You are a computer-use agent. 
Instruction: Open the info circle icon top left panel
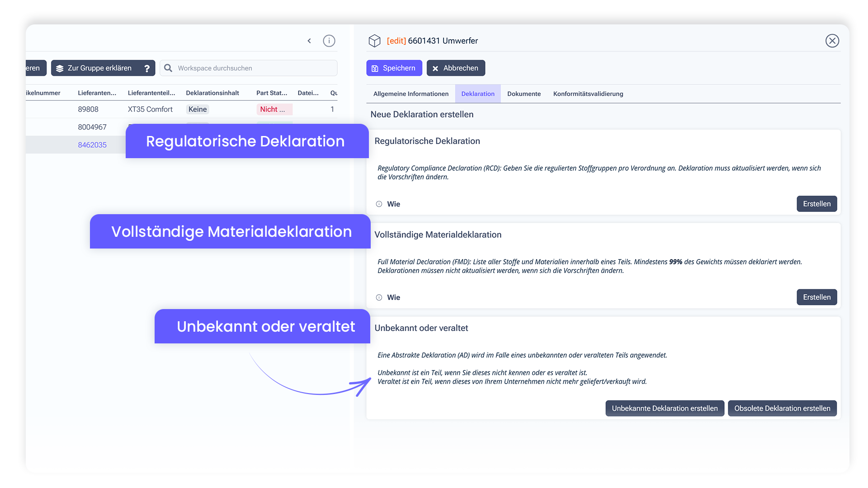tap(329, 41)
